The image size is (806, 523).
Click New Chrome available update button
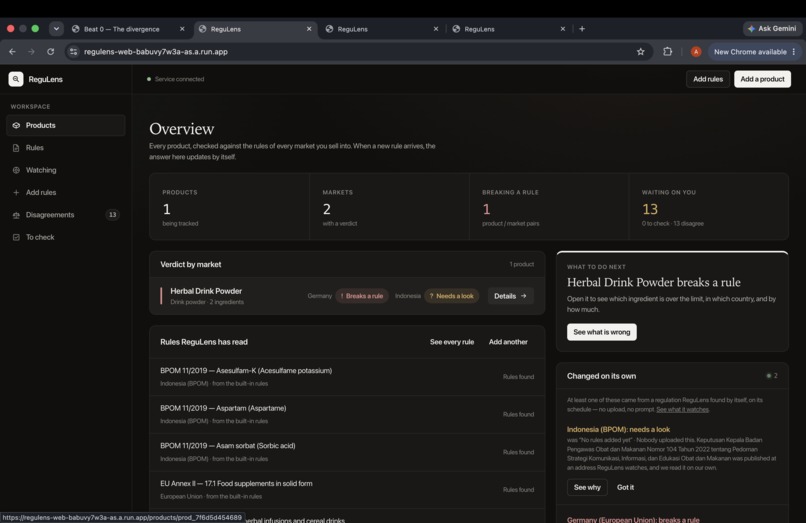pyautogui.click(x=750, y=52)
